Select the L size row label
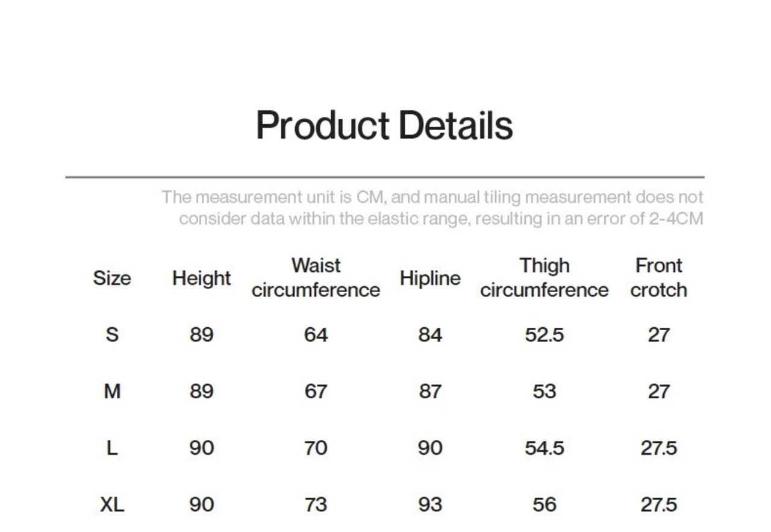Image resolution: width=771 pixels, height=532 pixels. click(x=112, y=448)
